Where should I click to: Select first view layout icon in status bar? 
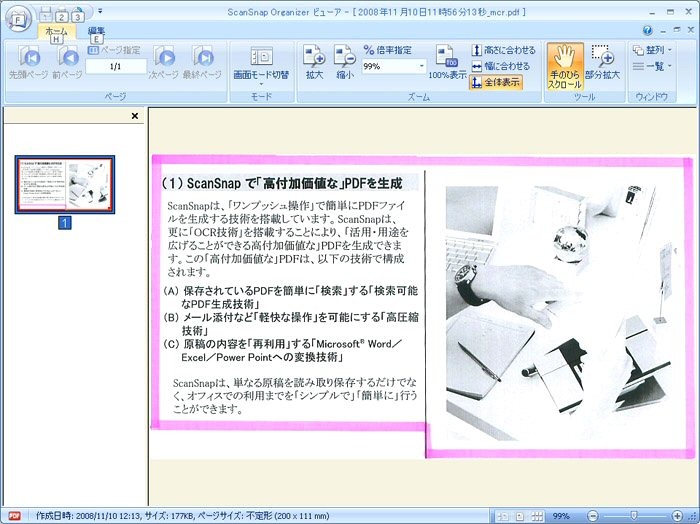(x=502, y=516)
